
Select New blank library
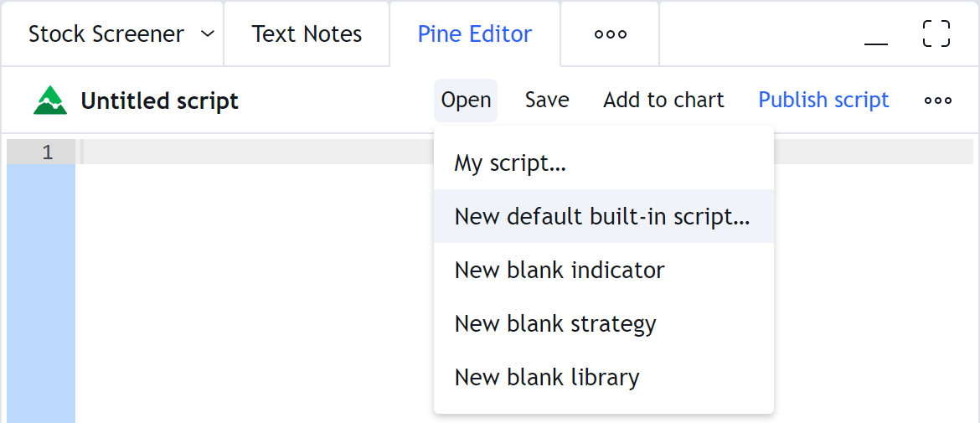click(604, 378)
